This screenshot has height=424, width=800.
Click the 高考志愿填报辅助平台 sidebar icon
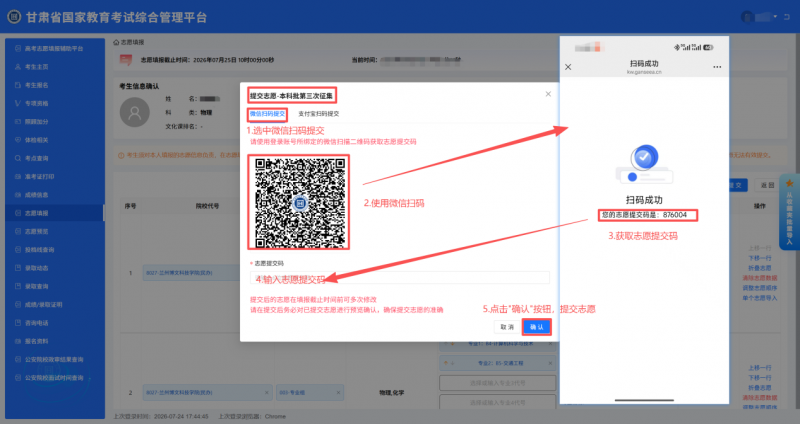(18, 48)
